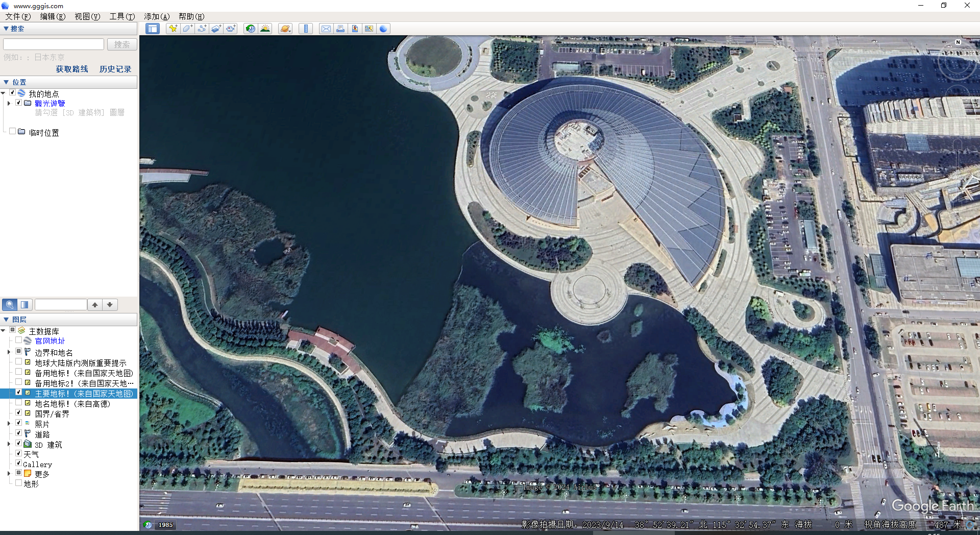The height and width of the screenshot is (535, 980).
Task: Toggle the sidebar panel button
Action: point(152,29)
